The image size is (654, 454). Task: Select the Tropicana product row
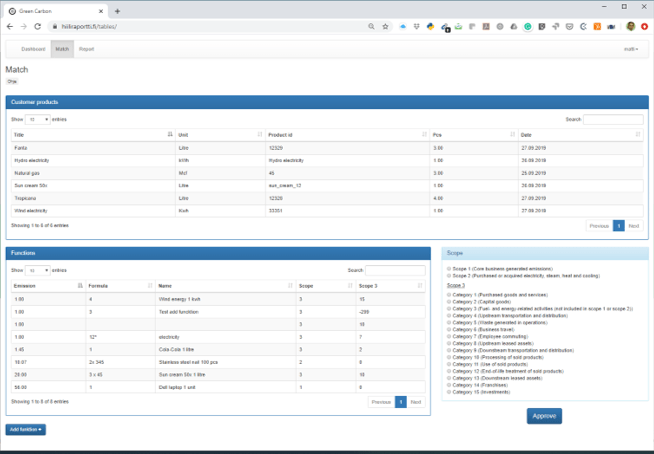pos(327,198)
